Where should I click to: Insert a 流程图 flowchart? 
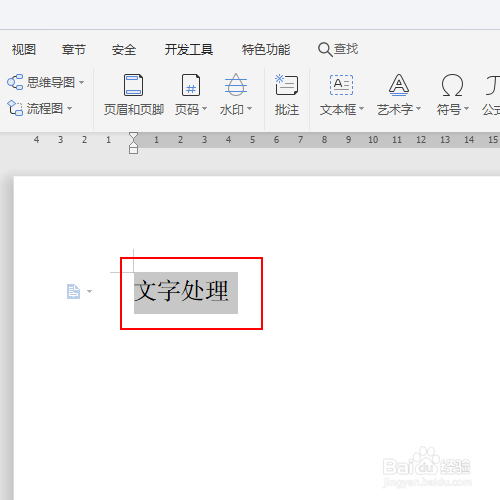tap(35, 108)
